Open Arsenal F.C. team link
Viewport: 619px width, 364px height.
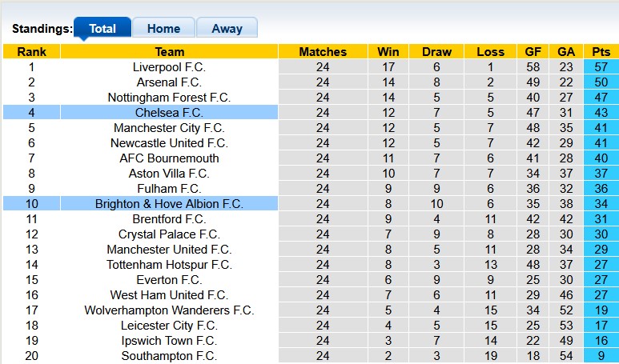click(x=169, y=82)
